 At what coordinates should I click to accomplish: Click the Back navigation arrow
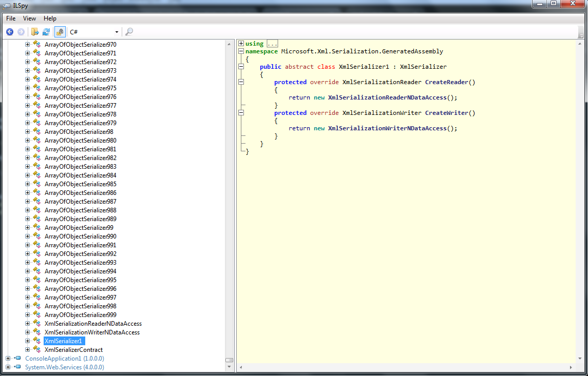tap(10, 32)
